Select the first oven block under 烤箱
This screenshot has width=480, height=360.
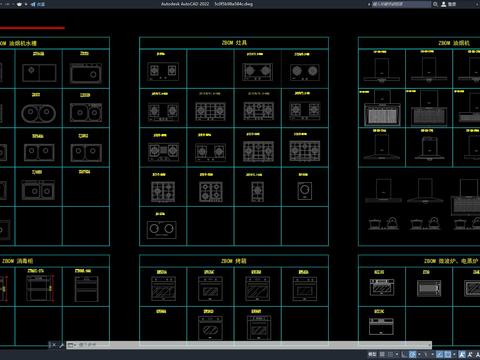click(163, 289)
